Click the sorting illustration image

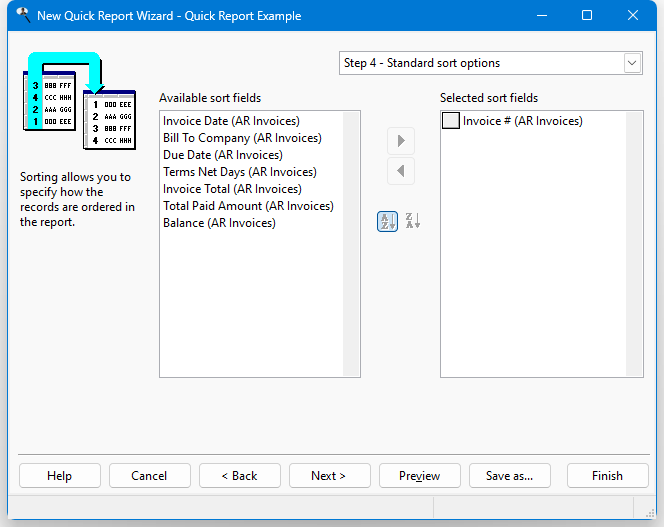[x=80, y=101]
